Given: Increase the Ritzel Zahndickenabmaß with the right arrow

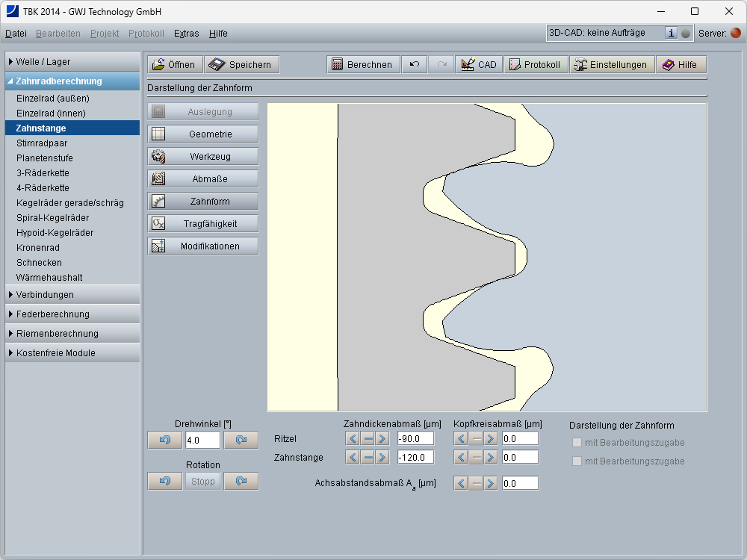Looking at the screenshot, I should (x=382, y=438).
